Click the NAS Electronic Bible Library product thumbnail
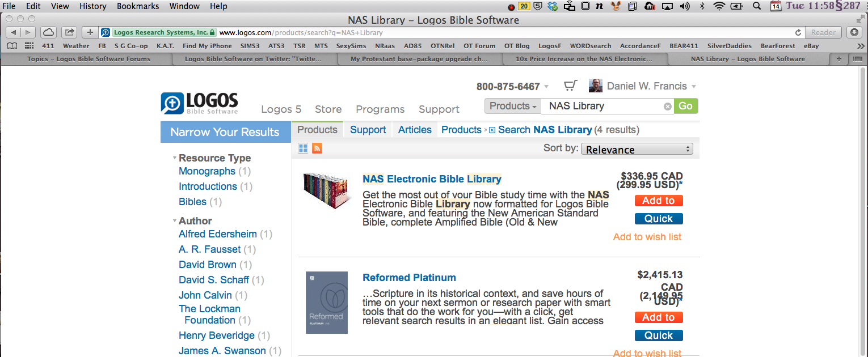The height and width of the screenshot is (357, 868). [x=328, y=192]
